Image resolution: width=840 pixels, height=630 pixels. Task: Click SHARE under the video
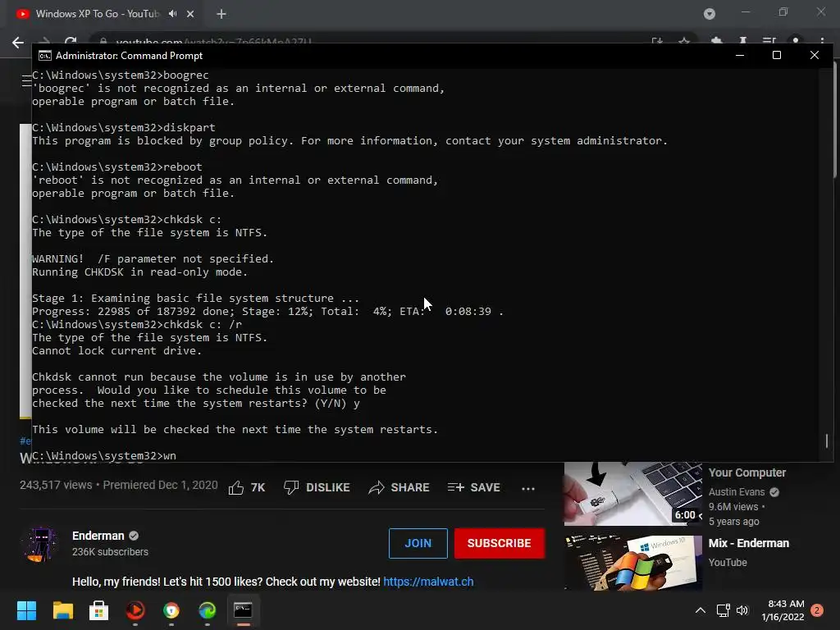[x=399, y=487]
